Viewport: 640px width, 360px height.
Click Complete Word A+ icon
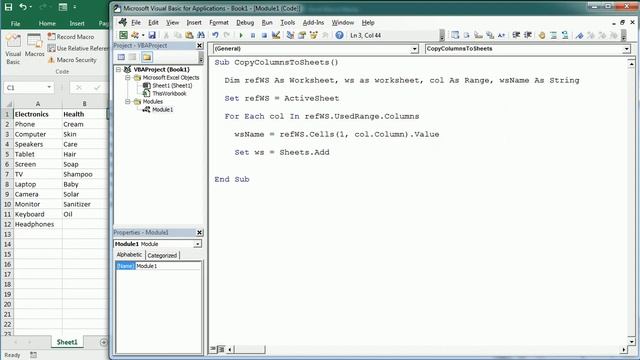point(501,36)
